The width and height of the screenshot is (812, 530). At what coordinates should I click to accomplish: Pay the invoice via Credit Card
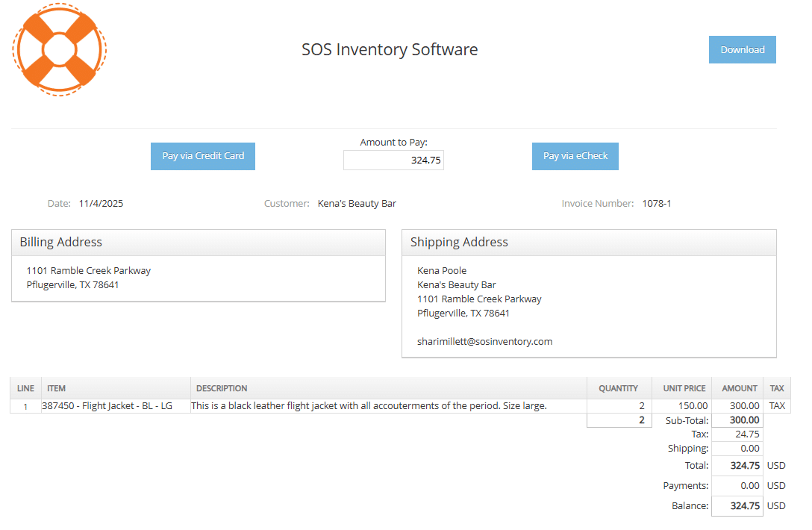(x=203, y=156)
